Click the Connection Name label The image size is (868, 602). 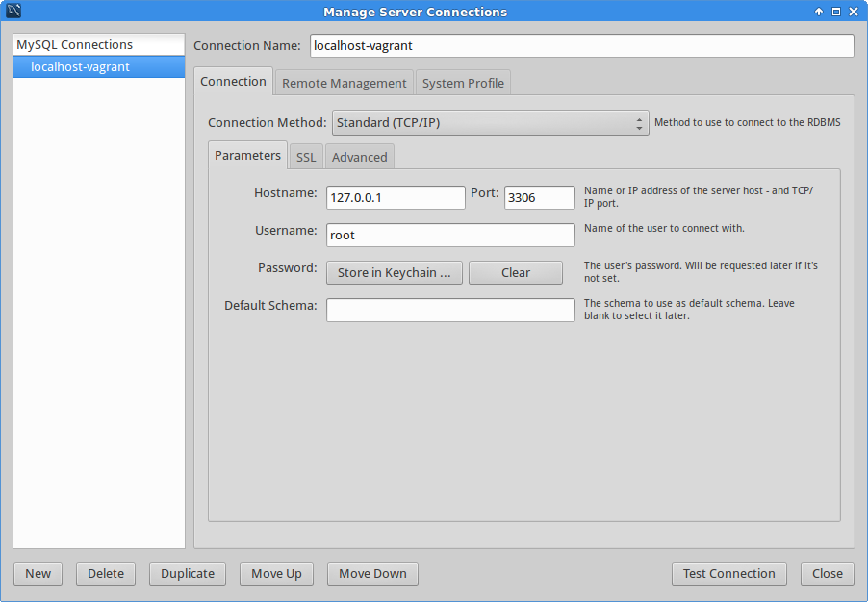[247, 46]
